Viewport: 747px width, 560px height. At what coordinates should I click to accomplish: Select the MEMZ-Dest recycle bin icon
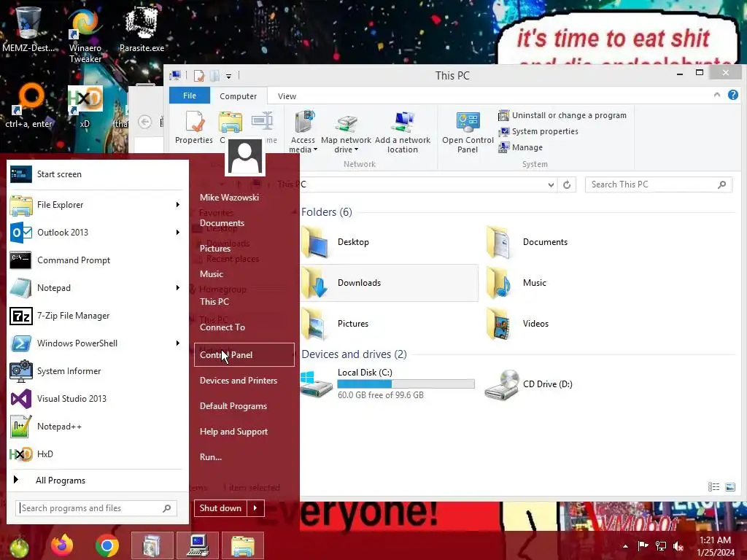click(28, 29)
